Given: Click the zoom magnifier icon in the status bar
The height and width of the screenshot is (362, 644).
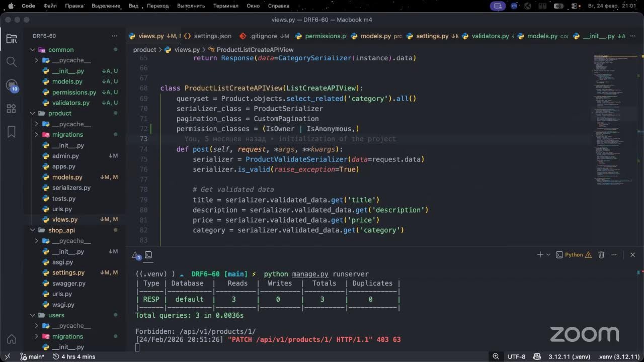Looking at the screenshot, I should [x=496, y=356].
